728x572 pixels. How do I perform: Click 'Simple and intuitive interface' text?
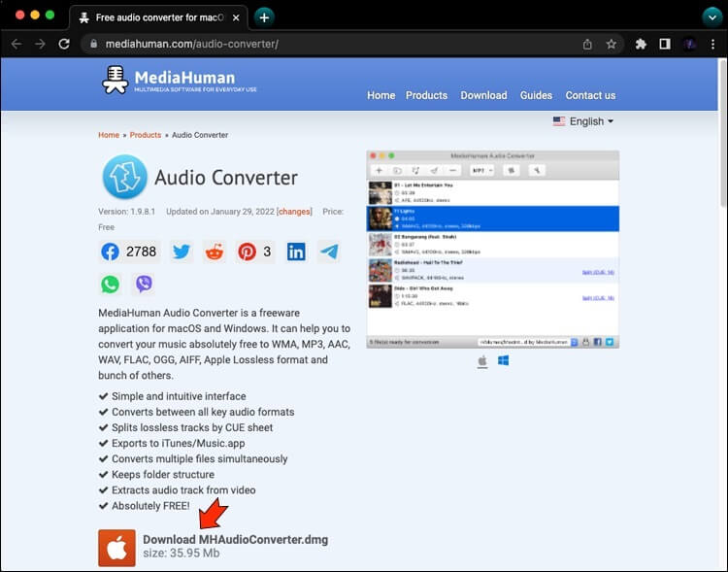(179, 396)
